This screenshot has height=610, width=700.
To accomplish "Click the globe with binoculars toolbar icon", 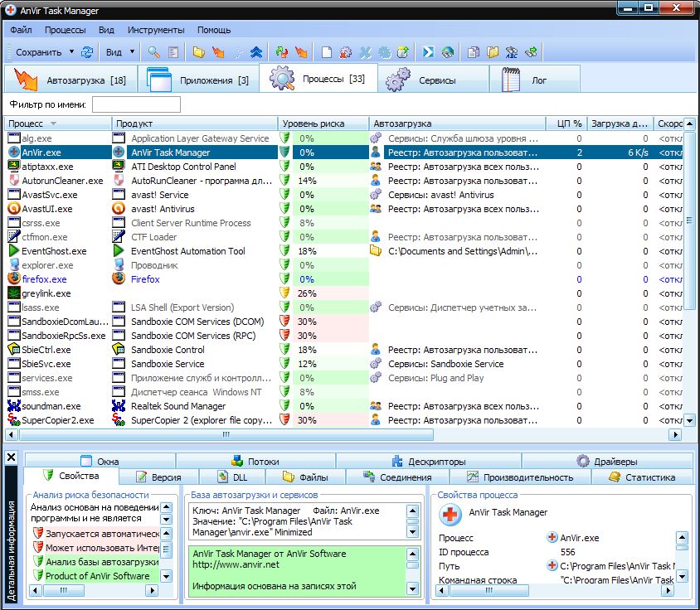I will (x=448, y=52).
